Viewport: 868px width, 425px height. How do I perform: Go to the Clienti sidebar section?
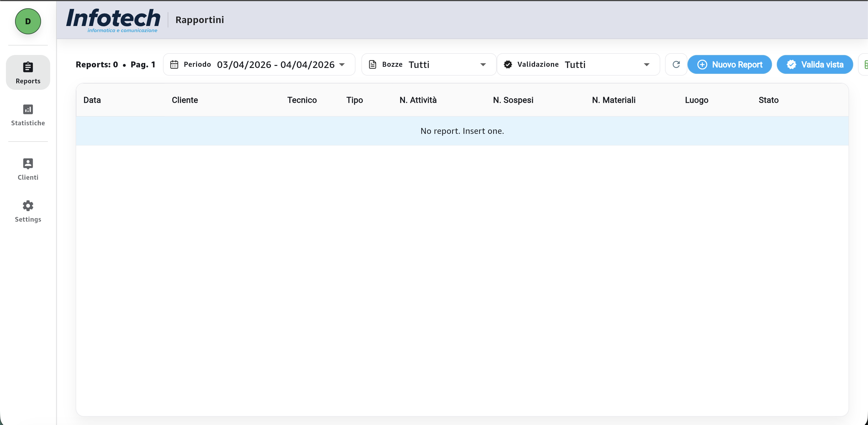28,169
